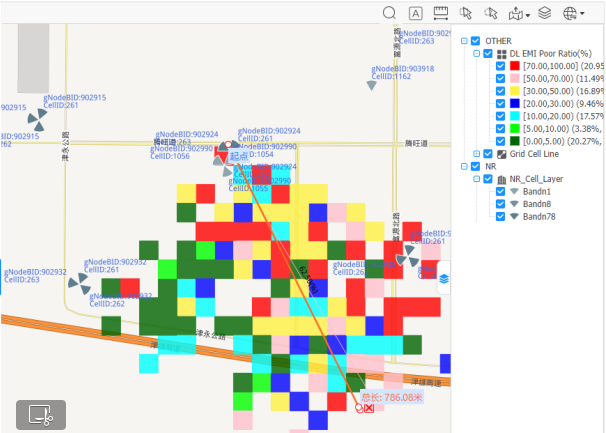Screen dimensions: 606x433
Task: Open the export map dropdown arrow
Action: pos(528,15)
